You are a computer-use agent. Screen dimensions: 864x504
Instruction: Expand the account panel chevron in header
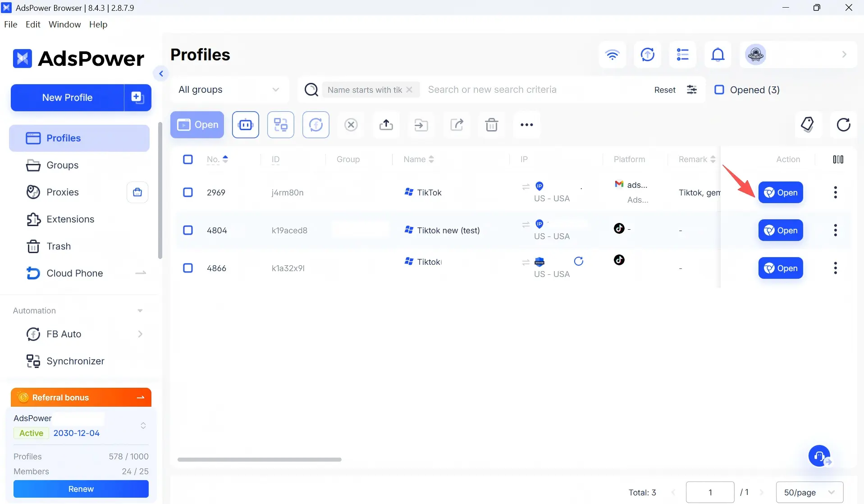[844, 54]
